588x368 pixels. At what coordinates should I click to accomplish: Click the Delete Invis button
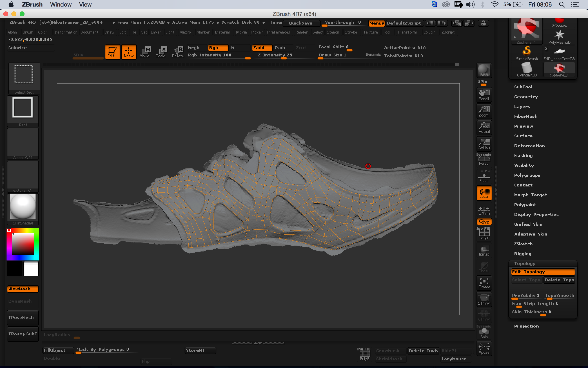click(423, 350)
